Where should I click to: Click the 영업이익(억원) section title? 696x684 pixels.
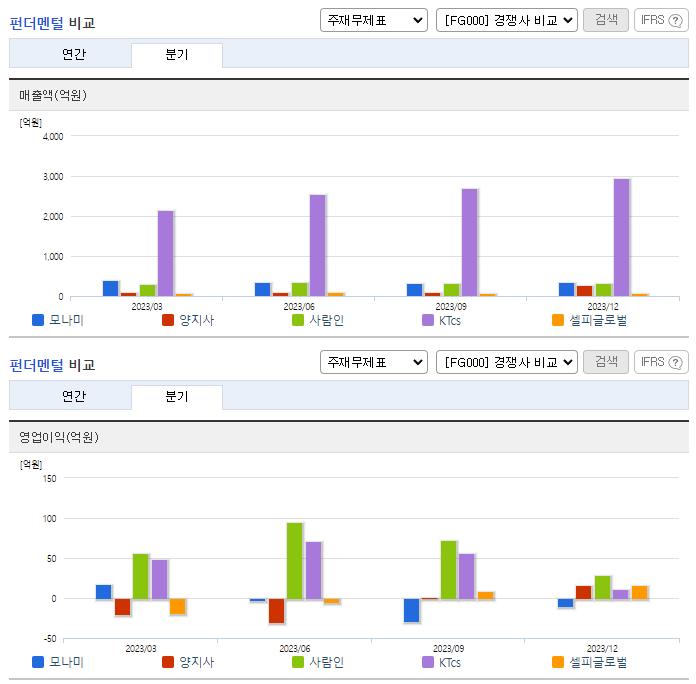point(59,437)
